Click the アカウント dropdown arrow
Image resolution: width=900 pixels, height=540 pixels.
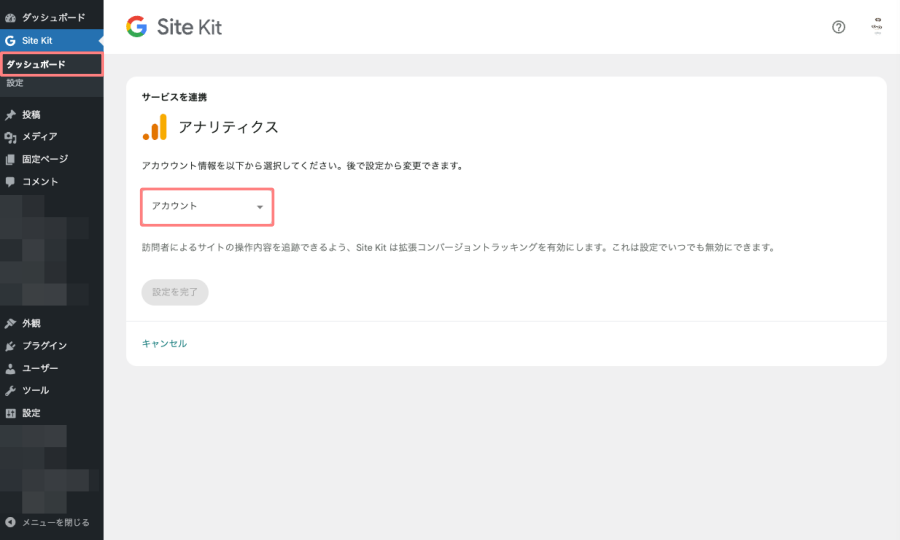pyautogui.click(x=260, y=207)
